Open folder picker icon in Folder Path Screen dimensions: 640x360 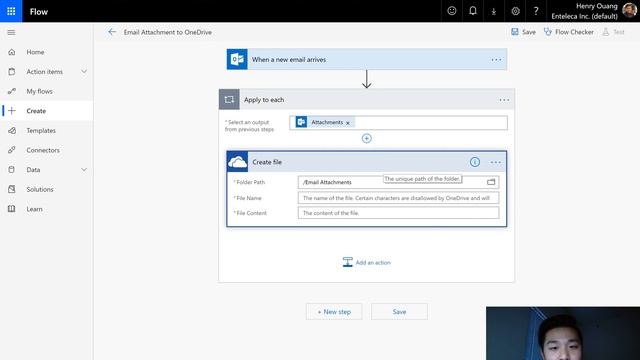pyautogui.click(x=491, y=182)
